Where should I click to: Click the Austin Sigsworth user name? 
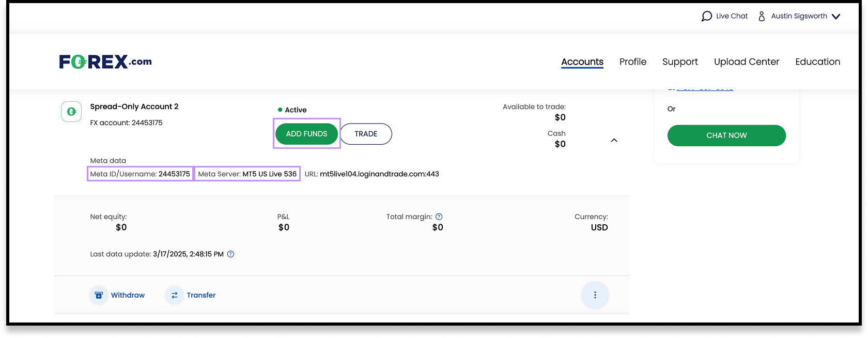pos(799,16)
